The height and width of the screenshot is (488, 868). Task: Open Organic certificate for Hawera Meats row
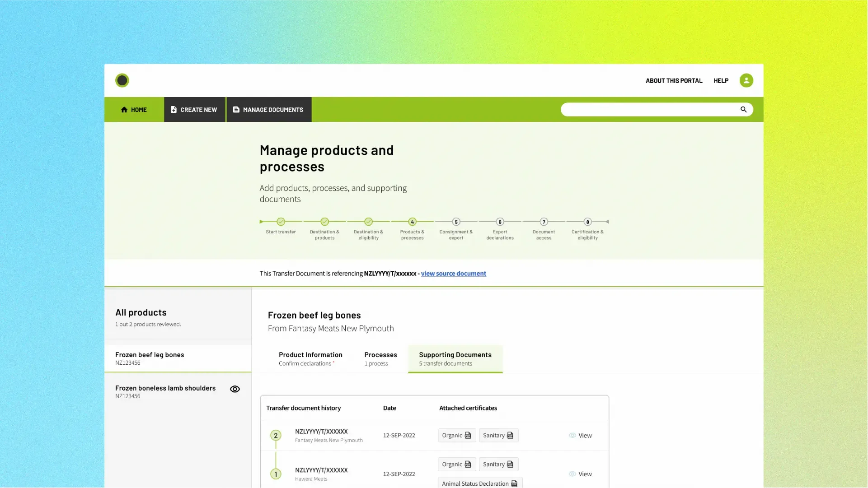pos(456,465)
